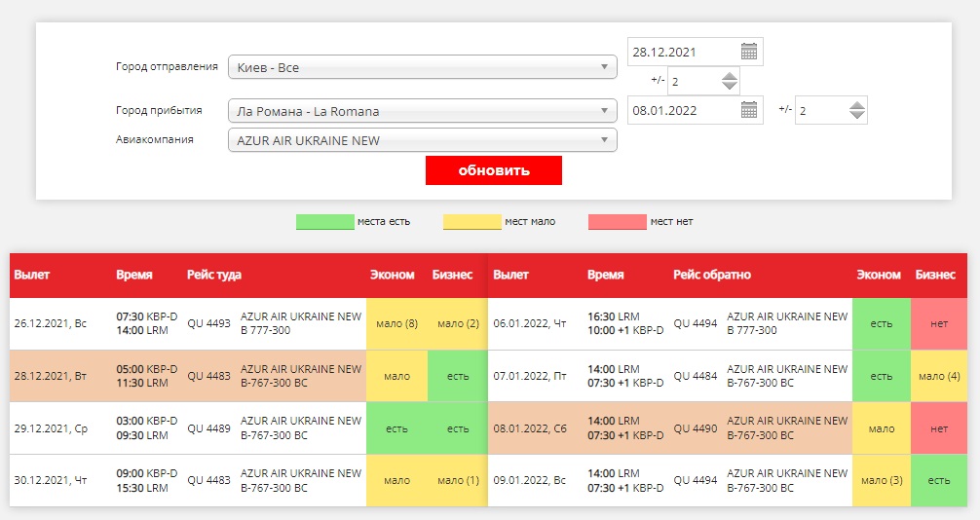Image resolution: width=980 pixels, height=520 pixels.
Task: Click the red 'мест нет' legend swatch
Action: tap(617, 222)
